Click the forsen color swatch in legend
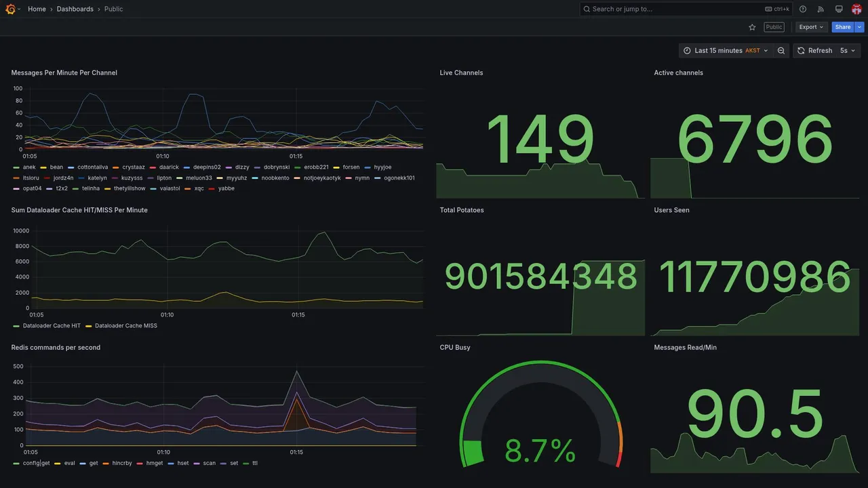Image resolution: width=868 pixels, height=488 pixels. coord(337,167)
